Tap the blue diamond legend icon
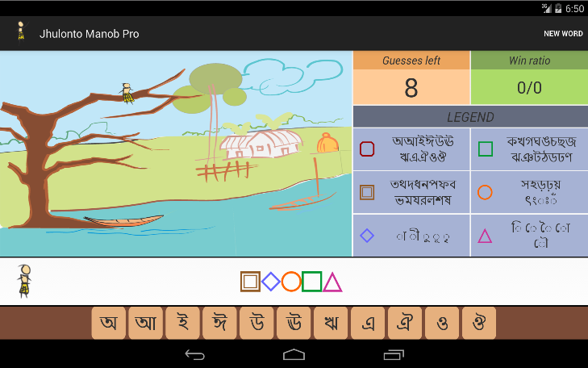This screenshot has width=588, height=368. [367, 236]
